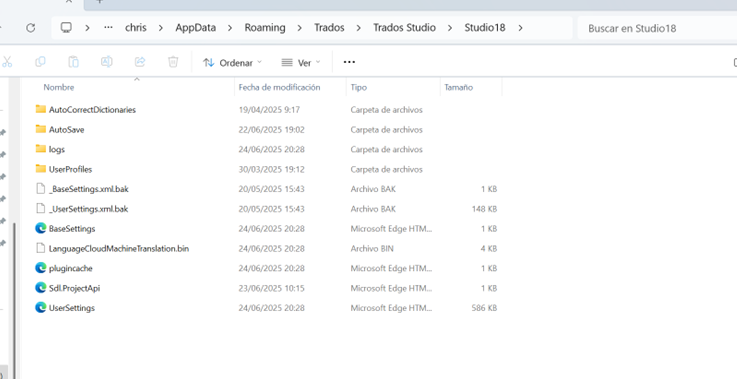Open the Ver view dropdown
The height and width of the screenshot is (379, 737).
[301, 63]
